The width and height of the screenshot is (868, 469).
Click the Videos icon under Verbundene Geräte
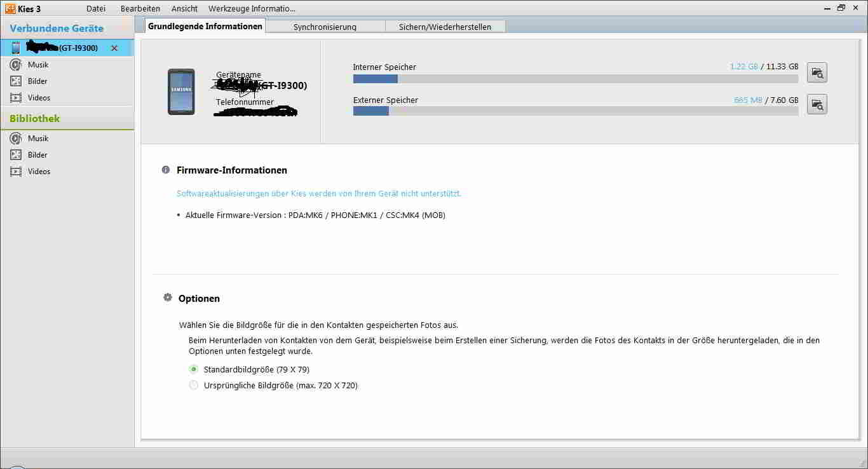[16, 98]
